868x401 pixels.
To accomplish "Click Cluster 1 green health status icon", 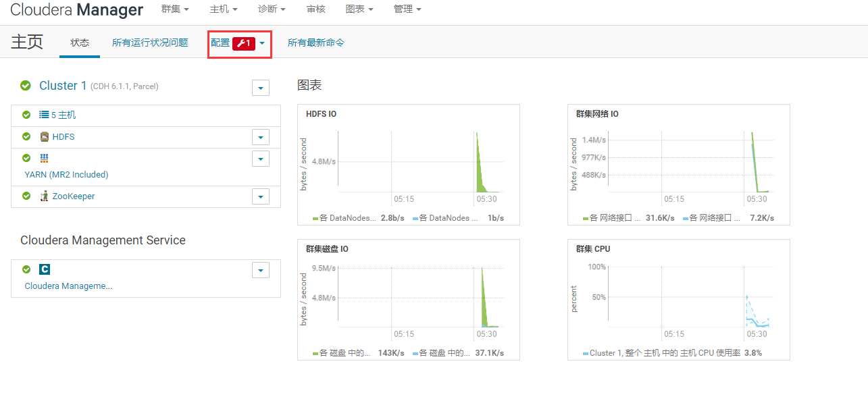I will pyautogui.click(x=26, y=86).
